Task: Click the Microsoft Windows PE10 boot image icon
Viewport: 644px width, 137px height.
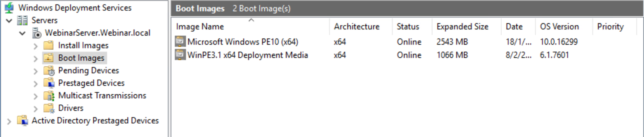Action: click(x=180, y=41)
